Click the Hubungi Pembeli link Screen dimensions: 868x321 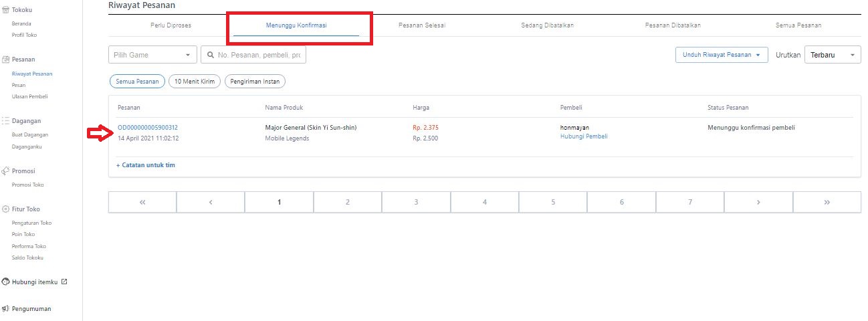pos(583,136)
